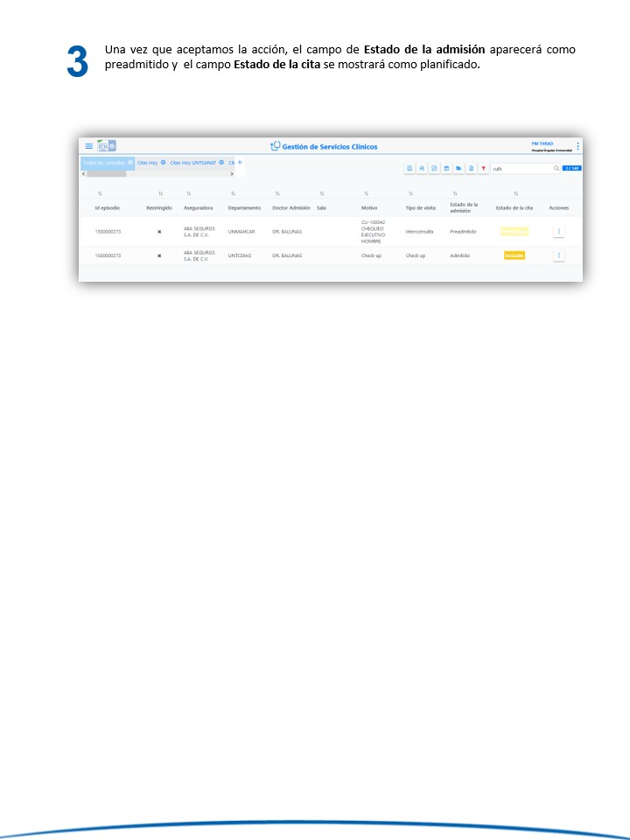The width and height of the screenshot is (630, 840).
Task: Click the people icon in the toolbar
Action: 422,168
